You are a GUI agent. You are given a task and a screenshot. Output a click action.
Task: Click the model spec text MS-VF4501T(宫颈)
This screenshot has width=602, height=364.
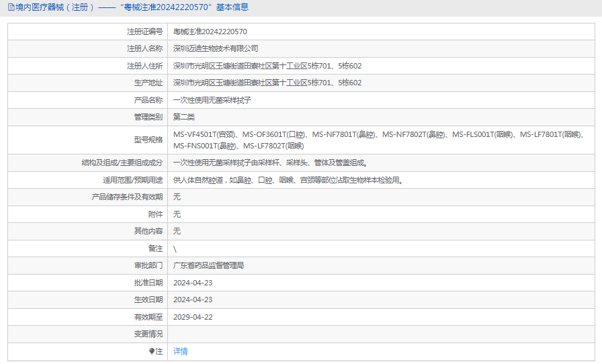tap(204, 134)
